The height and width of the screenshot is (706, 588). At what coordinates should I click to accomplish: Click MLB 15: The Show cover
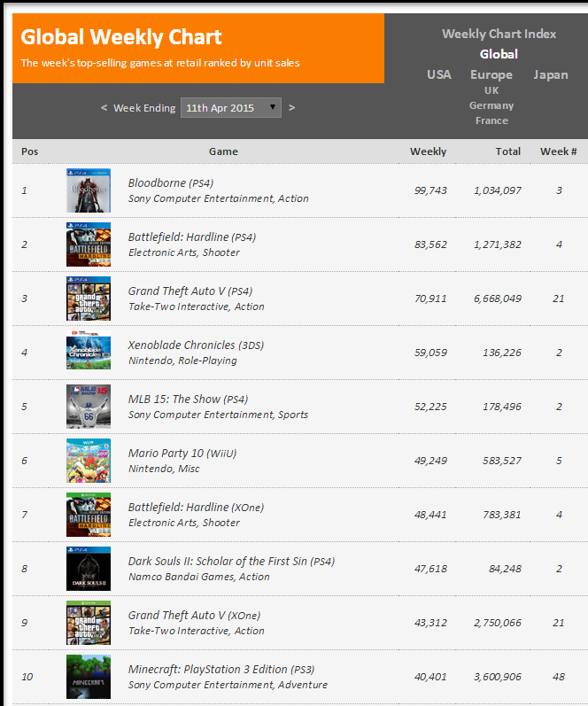(89, 407)
